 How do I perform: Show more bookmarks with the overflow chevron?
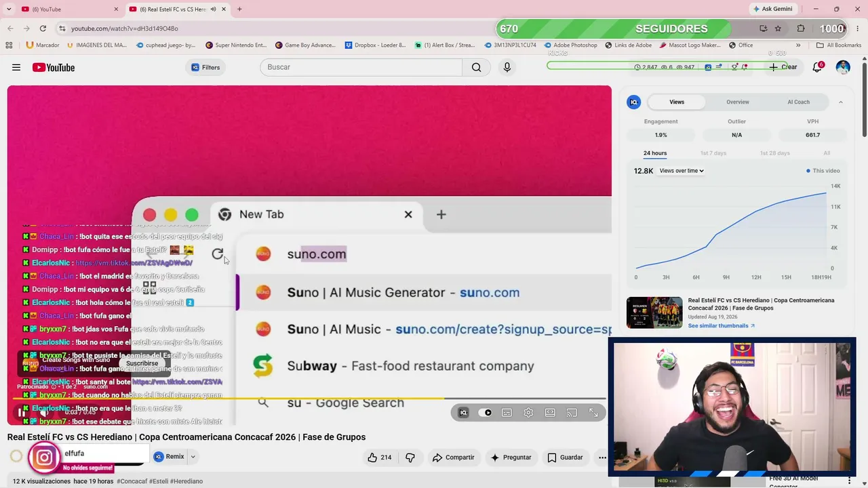[798, 45]
